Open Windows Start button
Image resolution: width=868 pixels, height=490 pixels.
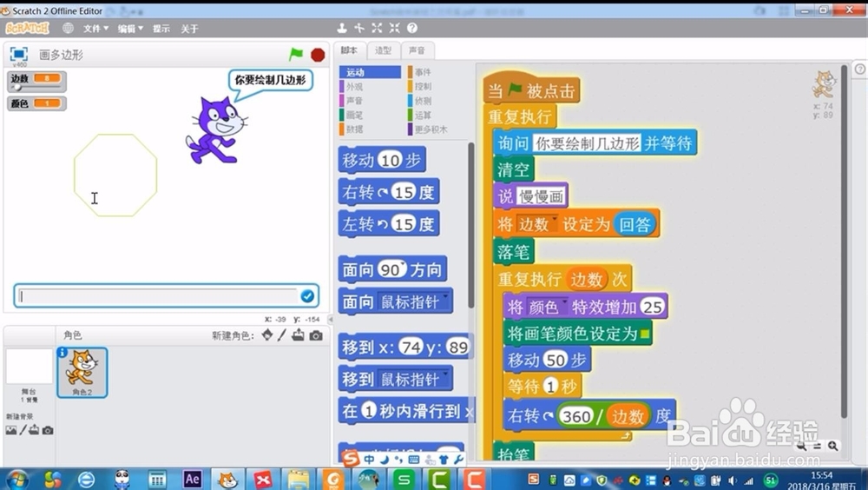pyautogui.click(x=16, y=479)
